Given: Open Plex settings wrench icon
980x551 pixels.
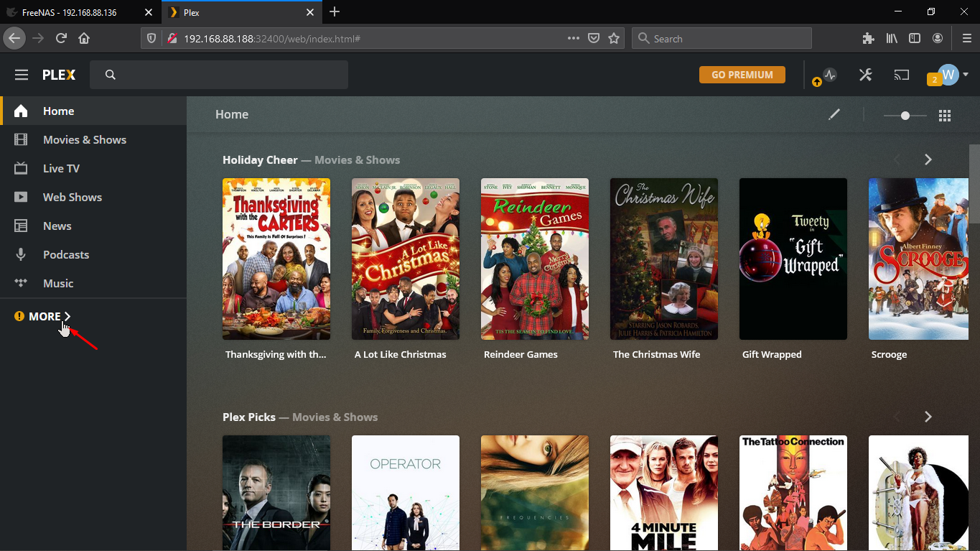Looking at the screenshot, I should point(866,75).
